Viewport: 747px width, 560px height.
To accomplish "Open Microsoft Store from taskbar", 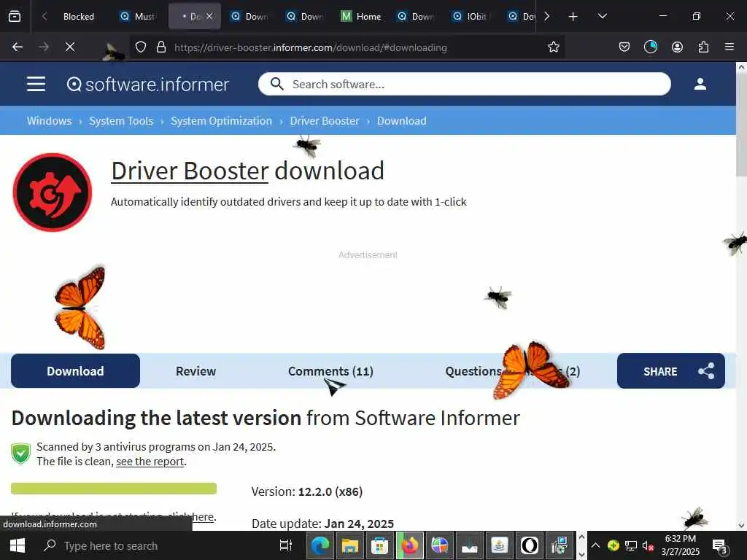I will pyautogui.click(x=379, y=545).
